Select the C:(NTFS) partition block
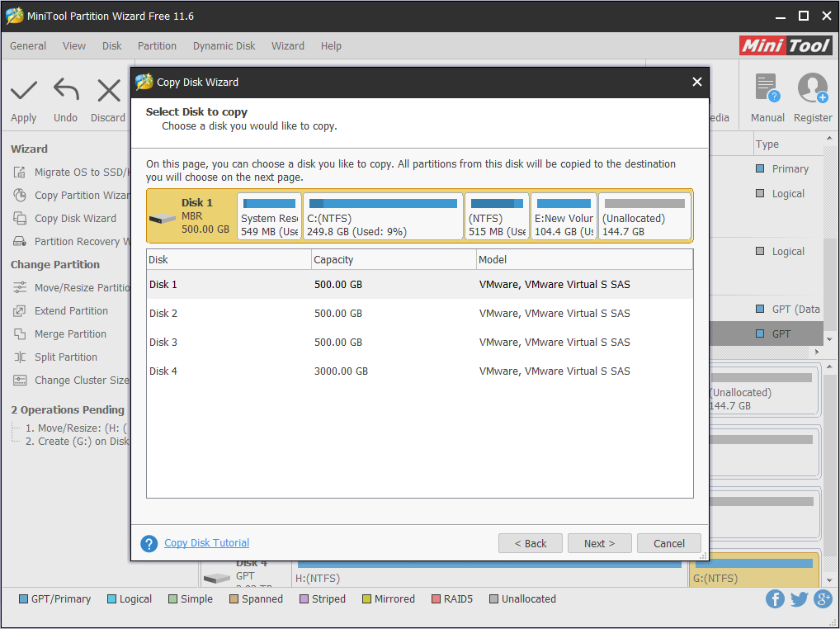Image resolution: width=840 pixels, height=629 pixels. tap(383, 216)
